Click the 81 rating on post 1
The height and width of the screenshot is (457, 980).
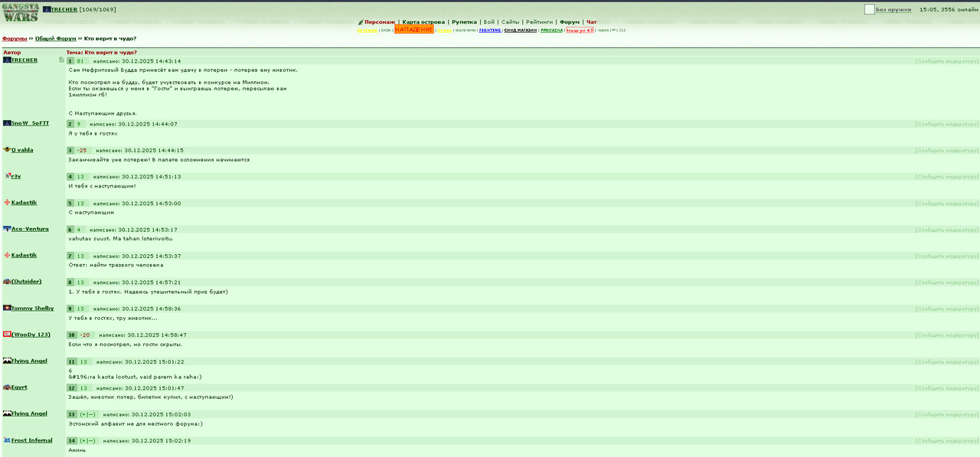point(80,60)
